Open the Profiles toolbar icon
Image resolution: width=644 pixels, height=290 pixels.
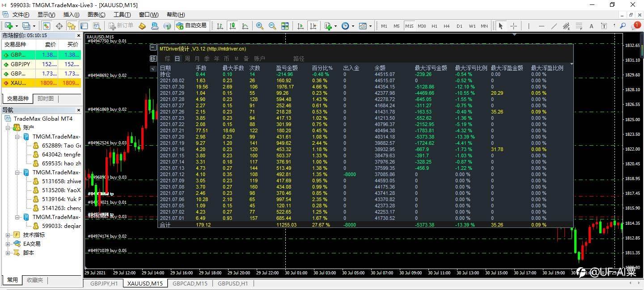tap(26, 26)
